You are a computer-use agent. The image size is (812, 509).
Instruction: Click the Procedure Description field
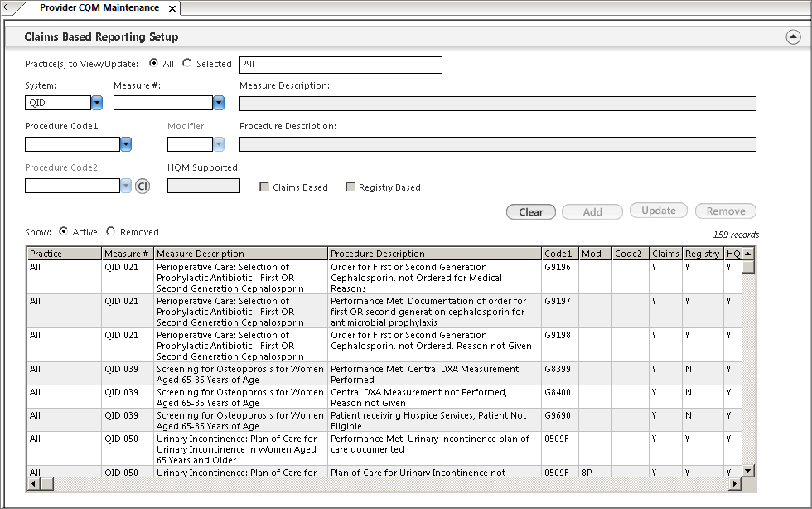coord(498,144)
